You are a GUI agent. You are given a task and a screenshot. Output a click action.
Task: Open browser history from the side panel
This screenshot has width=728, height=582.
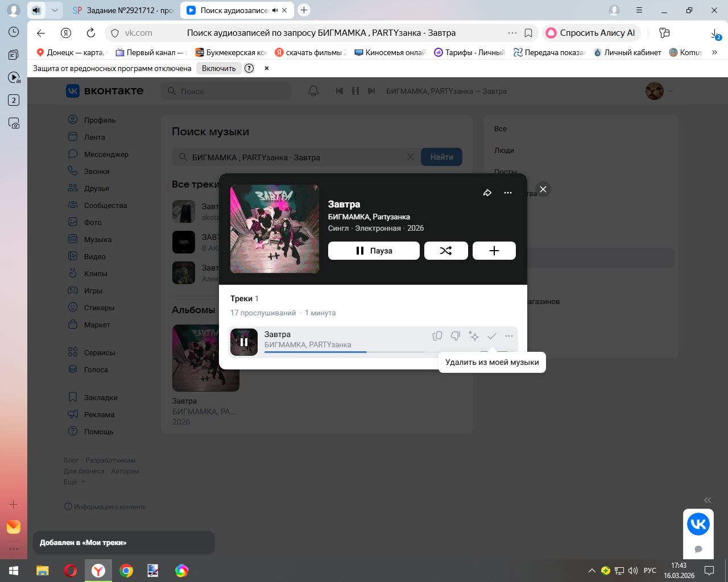coord(14,32)
